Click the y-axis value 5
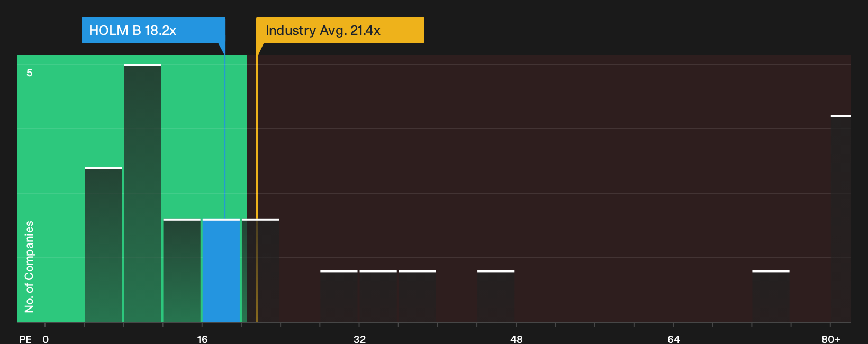 (30, 73)
